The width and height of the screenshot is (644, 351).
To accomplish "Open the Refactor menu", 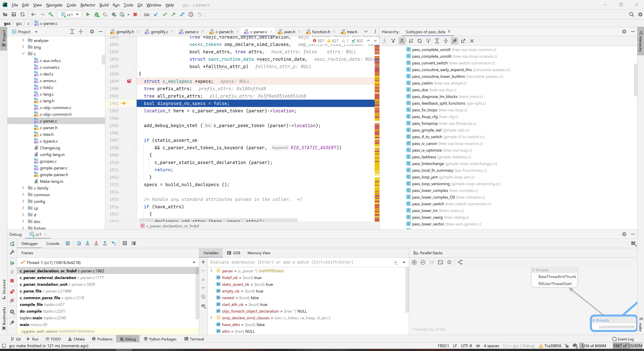I will click(x=88, y=5).
